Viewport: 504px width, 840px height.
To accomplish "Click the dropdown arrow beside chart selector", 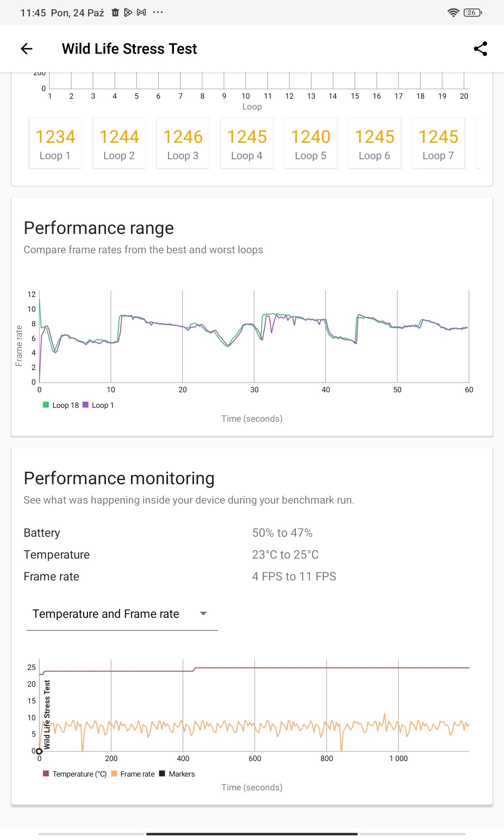I will tap(203, 614).
